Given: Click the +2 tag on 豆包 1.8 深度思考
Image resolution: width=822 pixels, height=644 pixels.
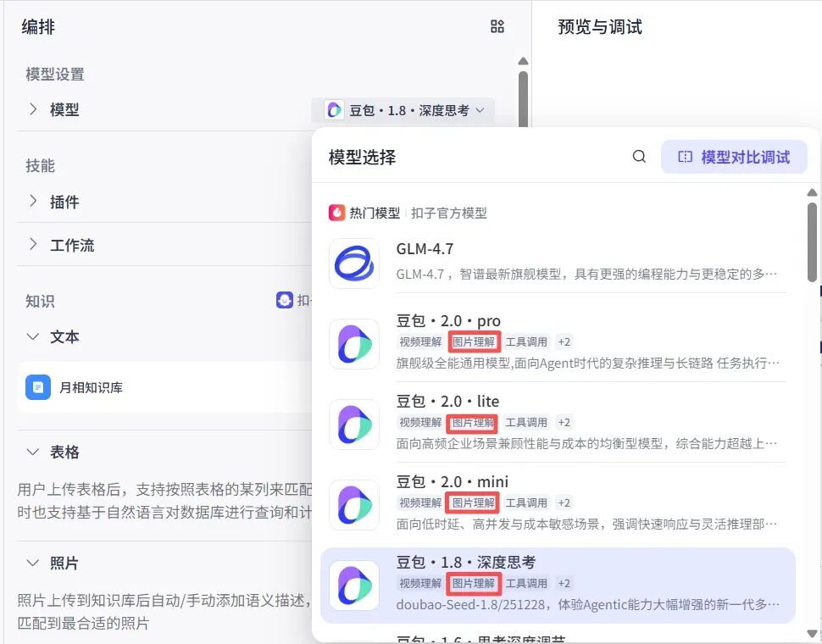Looking at the screenshot, I should 564,583.
